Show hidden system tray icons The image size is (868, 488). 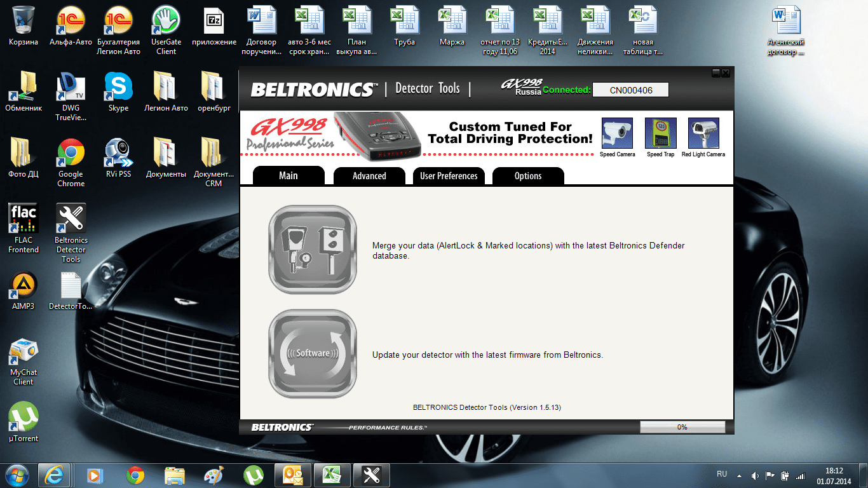[x=739, y=475]
